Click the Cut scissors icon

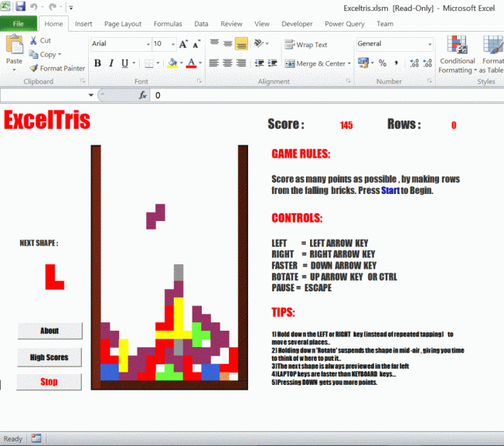tap(33, 40)
